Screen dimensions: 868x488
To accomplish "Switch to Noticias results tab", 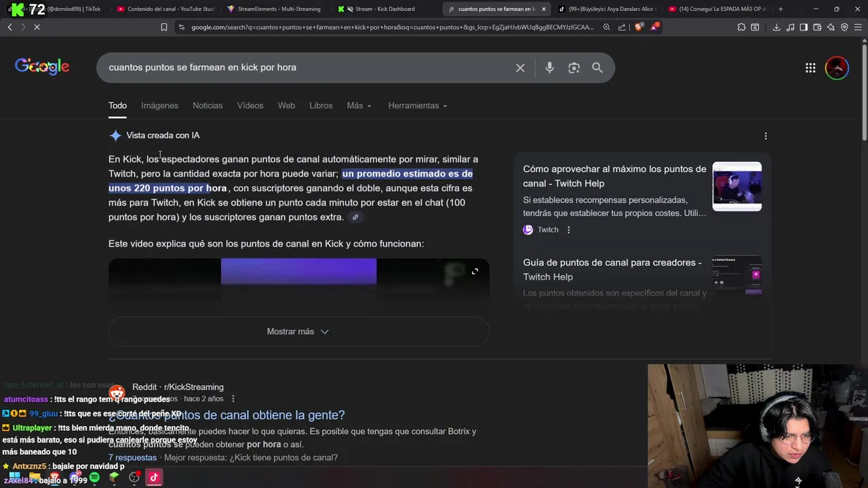I will coord(208,106).
